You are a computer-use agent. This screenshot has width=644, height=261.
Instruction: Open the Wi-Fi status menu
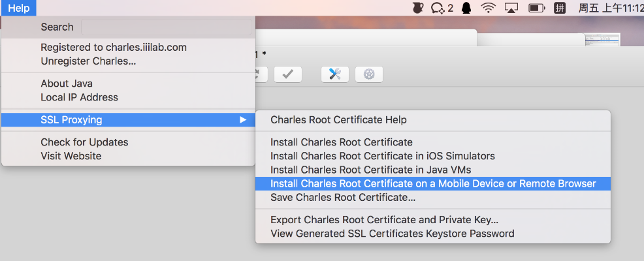[x=488, y=8]
